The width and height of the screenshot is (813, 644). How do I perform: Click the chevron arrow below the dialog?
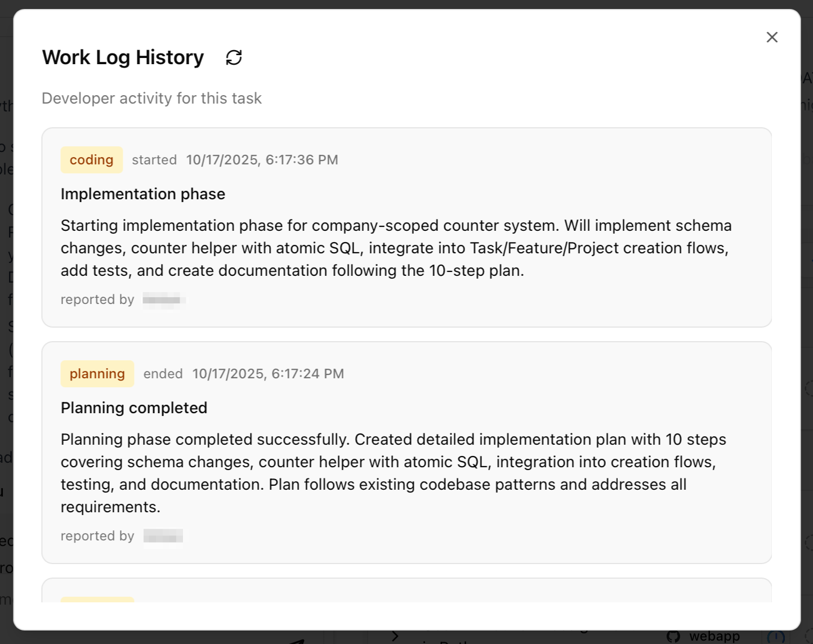tap(395, 636)
